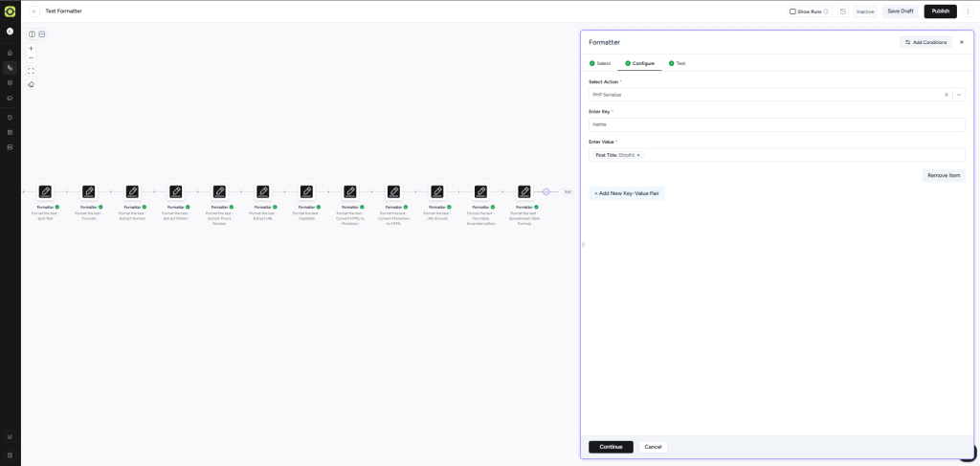
Task: Clear the PHP Serialize selection
Action: pyautogui.click(x=947, y=95)
